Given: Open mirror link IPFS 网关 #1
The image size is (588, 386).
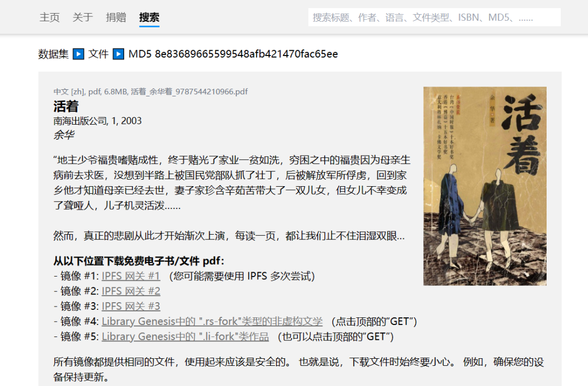Looking at the screenshot, I should (131, 276).
